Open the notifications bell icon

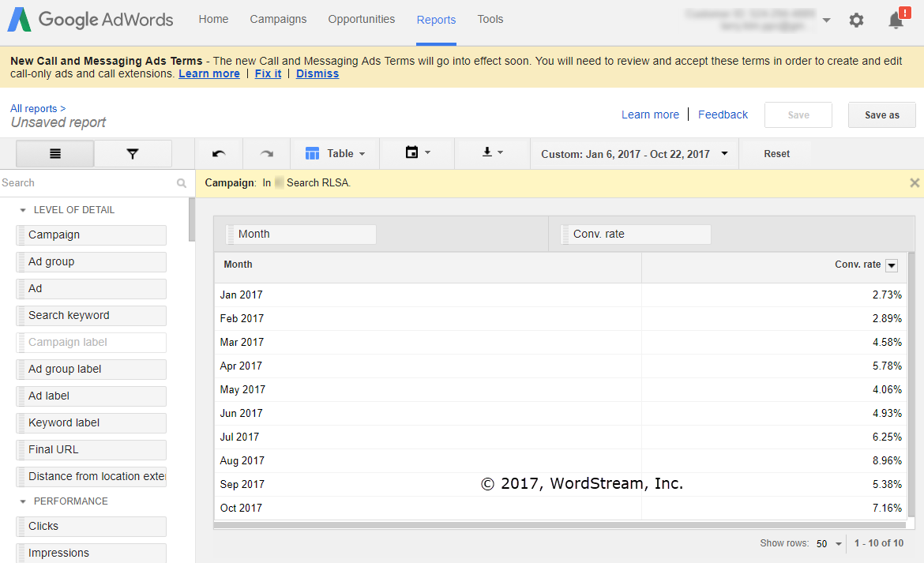896,20
